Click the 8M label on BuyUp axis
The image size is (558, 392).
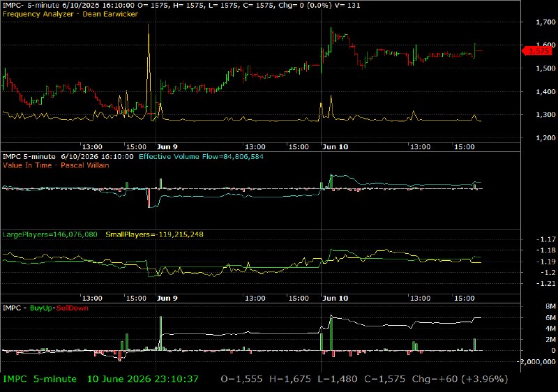pyautogui.click(x=550, y=307)
